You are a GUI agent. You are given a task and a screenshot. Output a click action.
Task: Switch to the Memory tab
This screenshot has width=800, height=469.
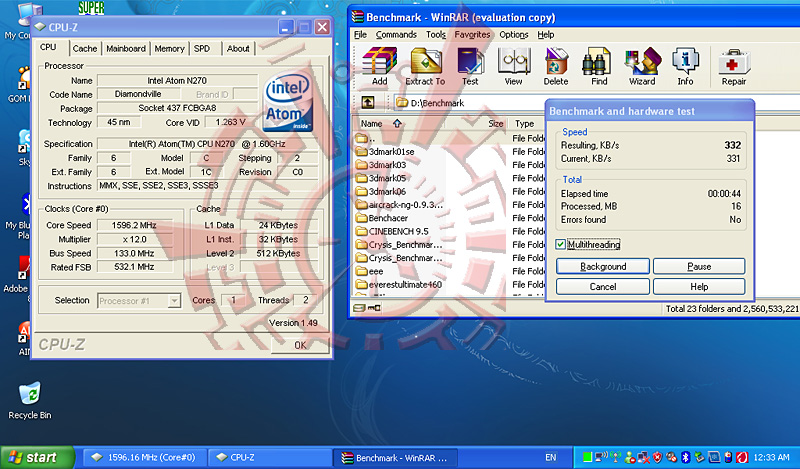[x=169, y=48]
